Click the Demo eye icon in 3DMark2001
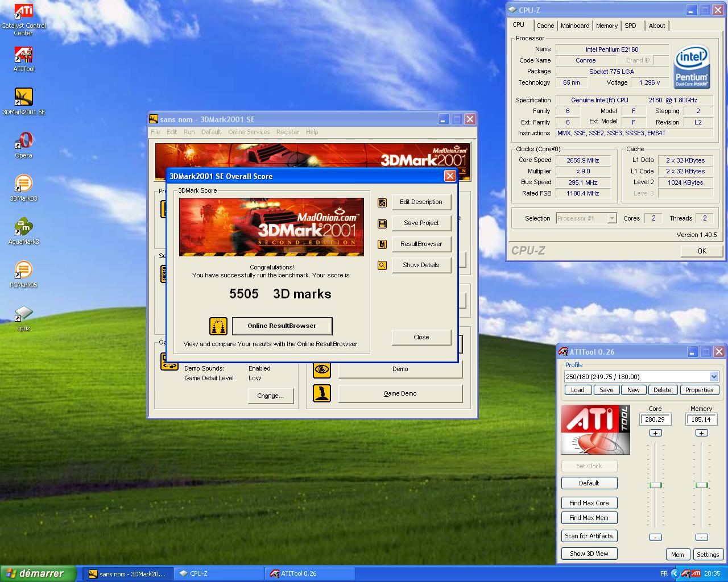This screenshot has width=728, height=582. (322, 369)
